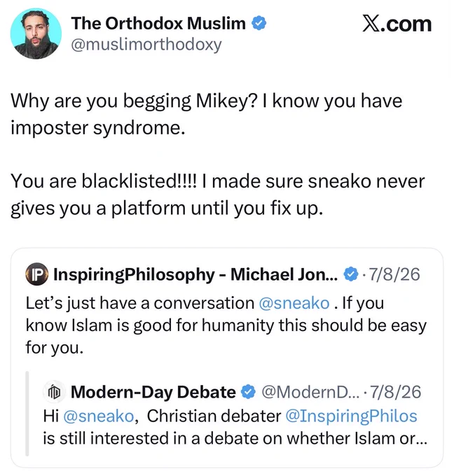
Task: Click the Modern-Day Debate account name
Action: (153, 392)
